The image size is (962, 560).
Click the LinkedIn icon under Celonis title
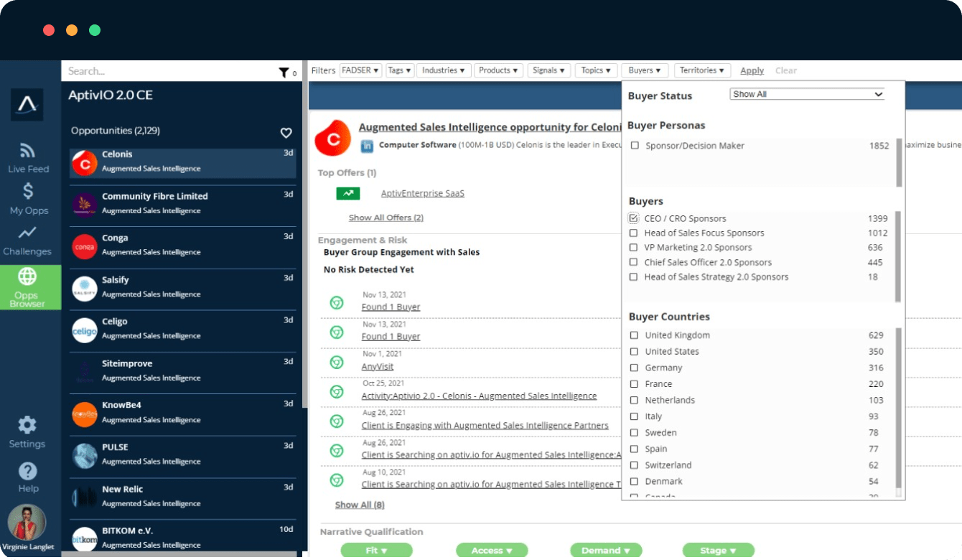click(367, 146)
